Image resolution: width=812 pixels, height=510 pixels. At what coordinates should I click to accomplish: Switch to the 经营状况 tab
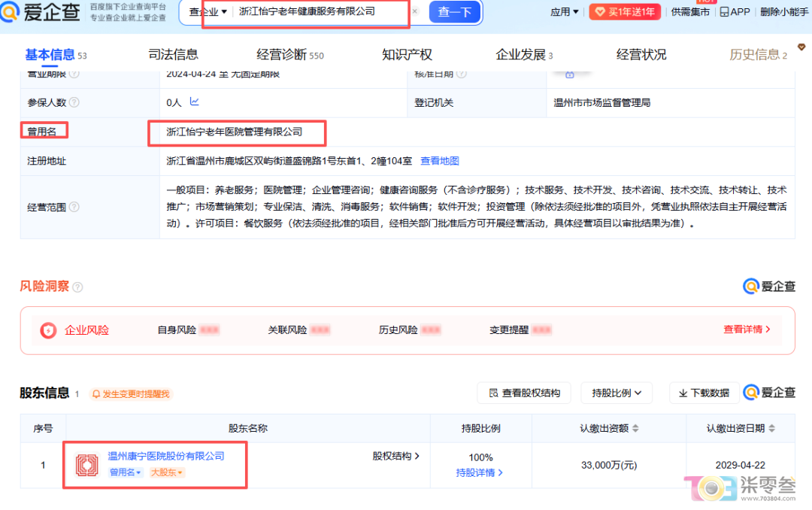pyautogui.click(x=641, y=54)
